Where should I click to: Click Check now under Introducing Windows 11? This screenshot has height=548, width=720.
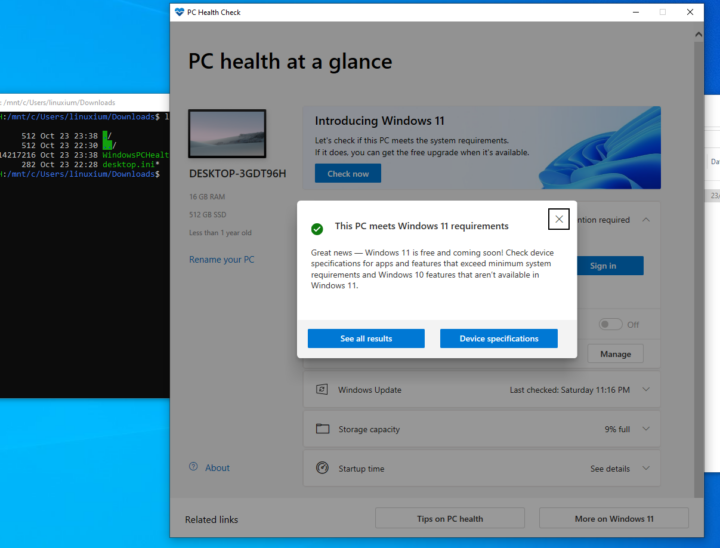[348, 174]
